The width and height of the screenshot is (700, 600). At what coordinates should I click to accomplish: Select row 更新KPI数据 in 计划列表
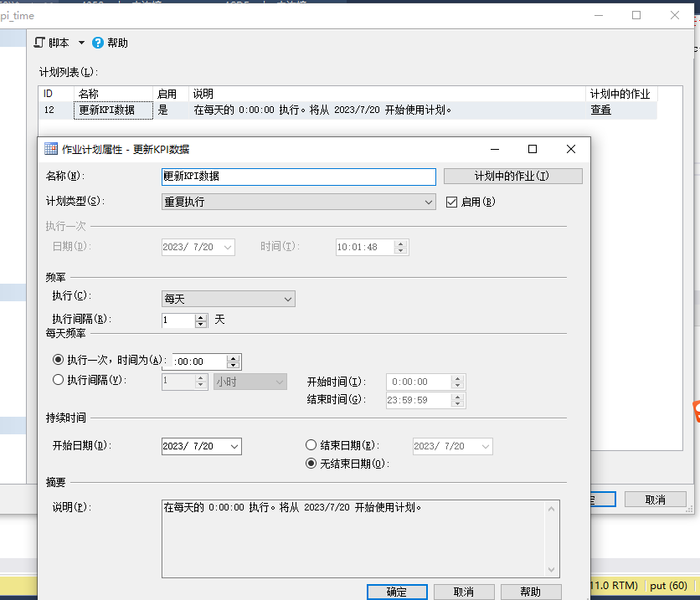[347, 110]
